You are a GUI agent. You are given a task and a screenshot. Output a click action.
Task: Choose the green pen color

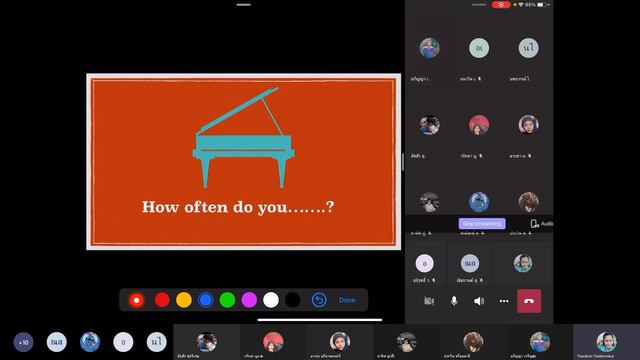pos(227,300)
